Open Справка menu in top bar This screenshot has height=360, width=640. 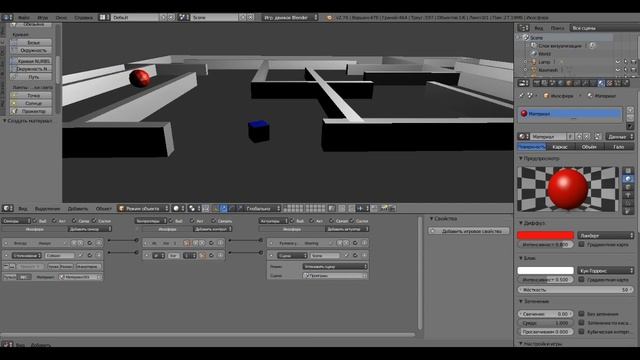tap(83, 18)
